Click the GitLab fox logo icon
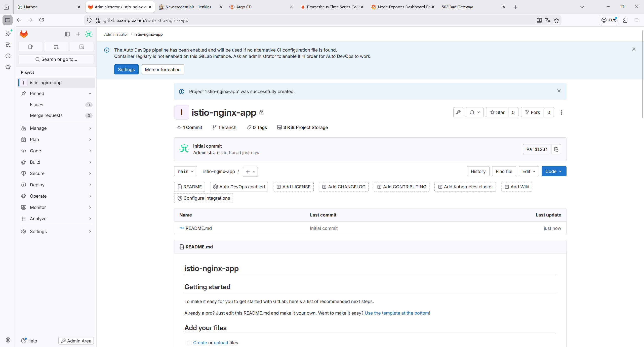The width and height of the screenshot is (644, 347). tap(24, 34)
